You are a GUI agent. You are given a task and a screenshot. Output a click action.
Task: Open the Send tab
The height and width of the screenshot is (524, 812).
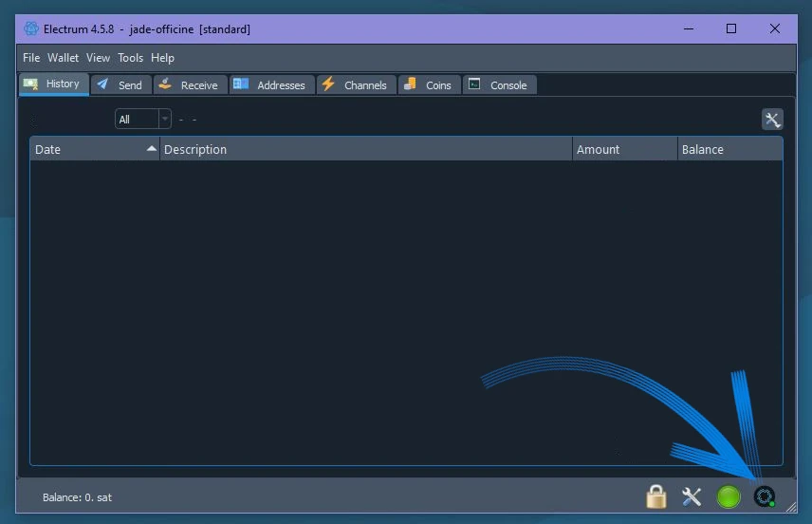[x=120, y=85]
